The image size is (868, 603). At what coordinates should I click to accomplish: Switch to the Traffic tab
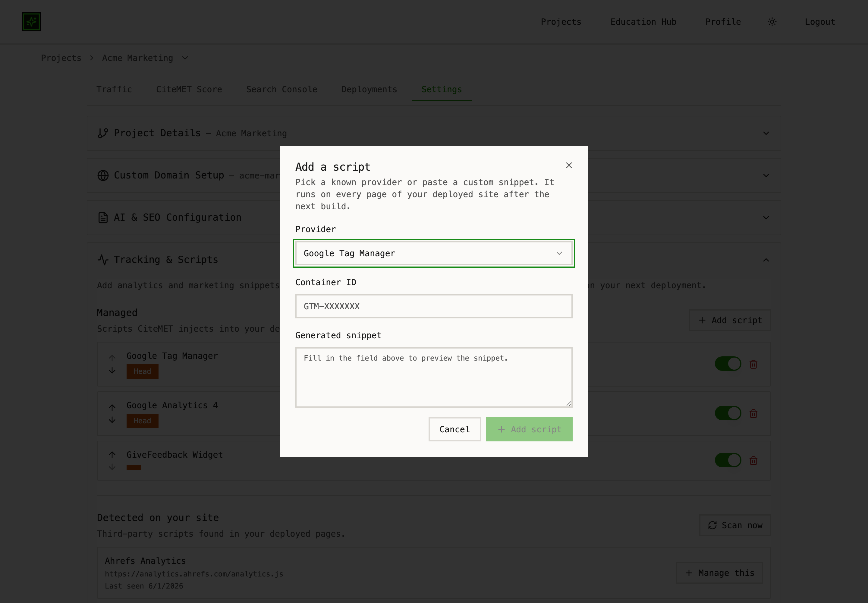click(x=114, y=89)
